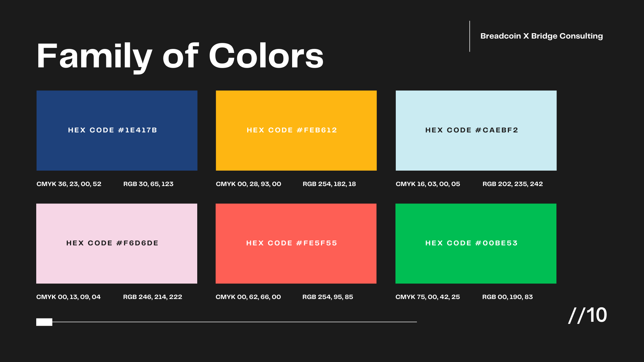Click the CMYK 75, 00, 42, 25 text

point(428,297)
